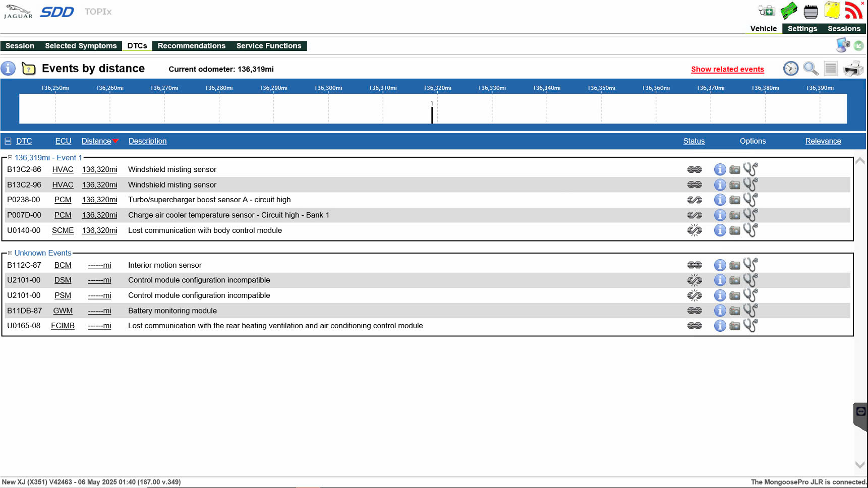Image resolution: width=868 pixels, height=488 pixels.
Task: Collapse the Unknown Events group
Action: pyautogui.click(x=10, y=253)
